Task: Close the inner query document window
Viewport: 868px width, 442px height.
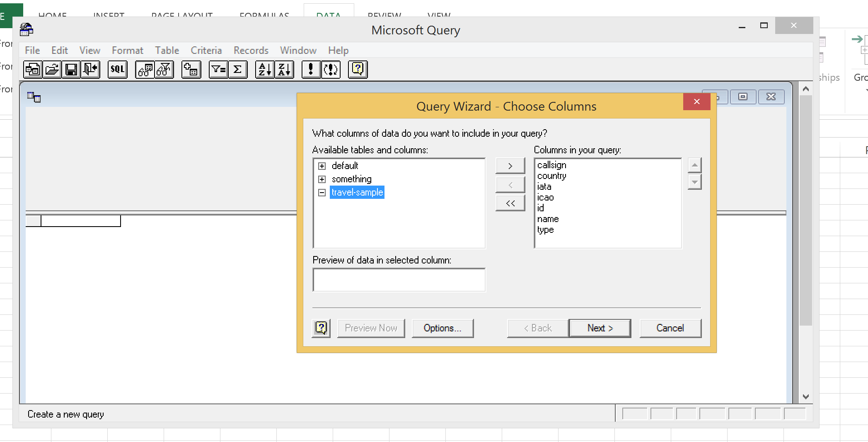Action: click(x=771, y=97)
